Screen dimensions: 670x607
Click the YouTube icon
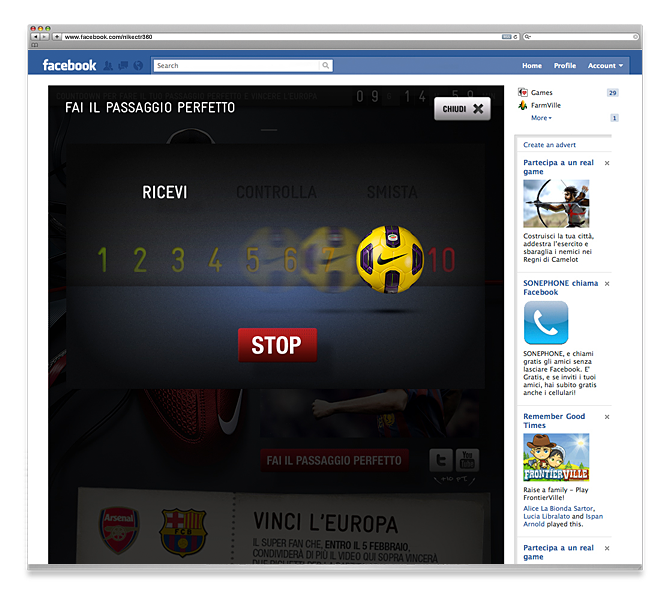click(467, 460)
